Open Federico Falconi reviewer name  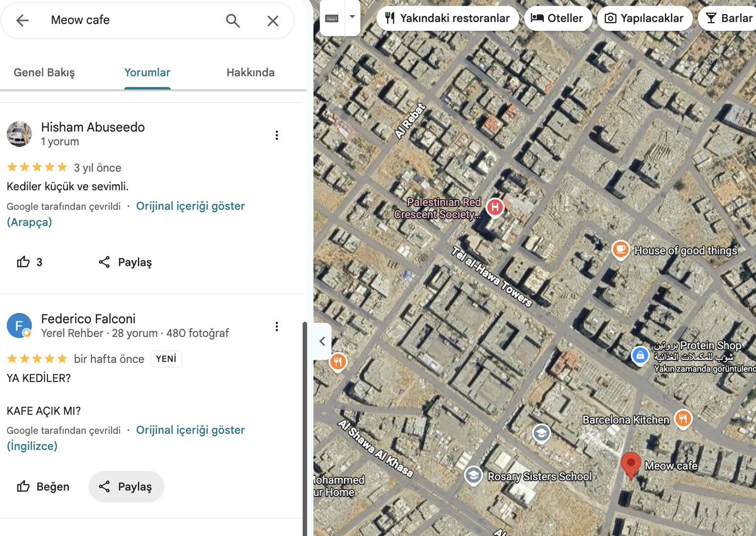(x=88, y=319)
